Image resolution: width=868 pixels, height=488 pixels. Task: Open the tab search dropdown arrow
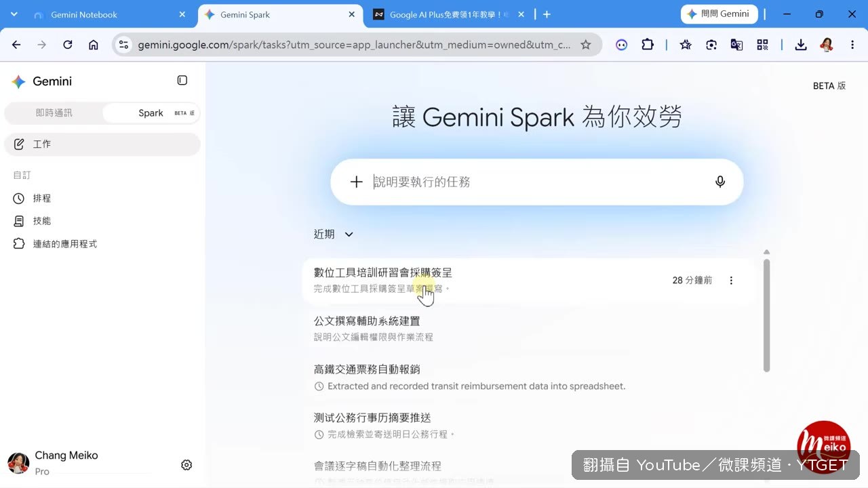[x=14, y=14]
